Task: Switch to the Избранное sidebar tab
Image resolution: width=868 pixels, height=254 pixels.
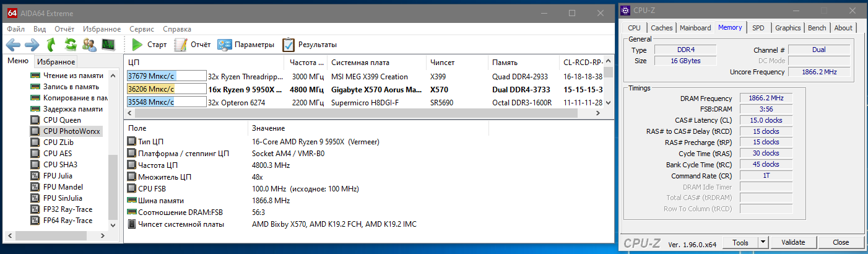Action: point(56,62)
